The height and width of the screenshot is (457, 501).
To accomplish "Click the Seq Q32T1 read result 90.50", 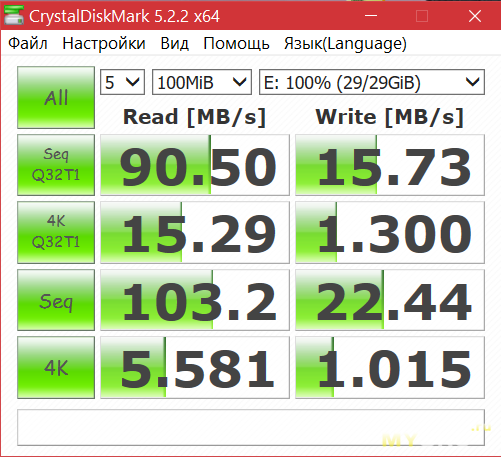I will (x=195, y=165).
